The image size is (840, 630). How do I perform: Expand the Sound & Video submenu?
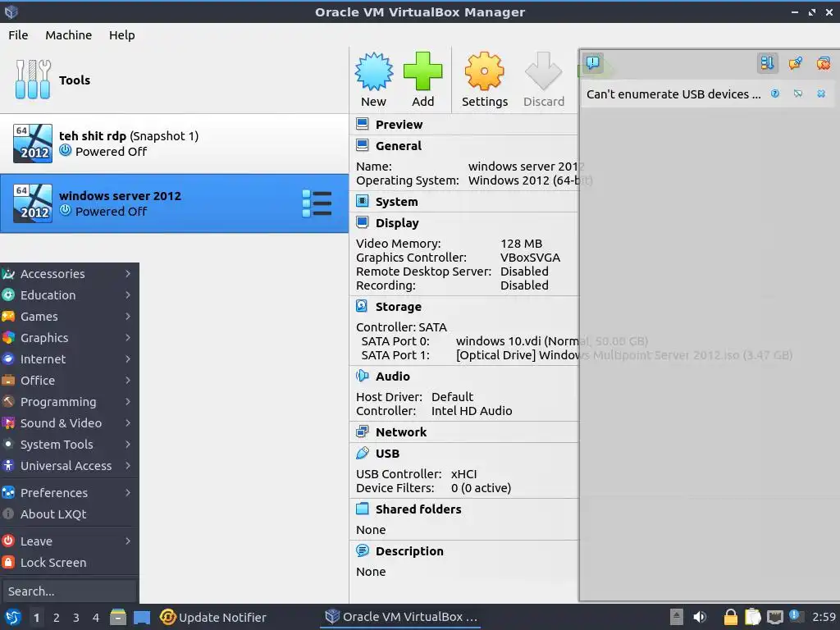coord(69,423)
